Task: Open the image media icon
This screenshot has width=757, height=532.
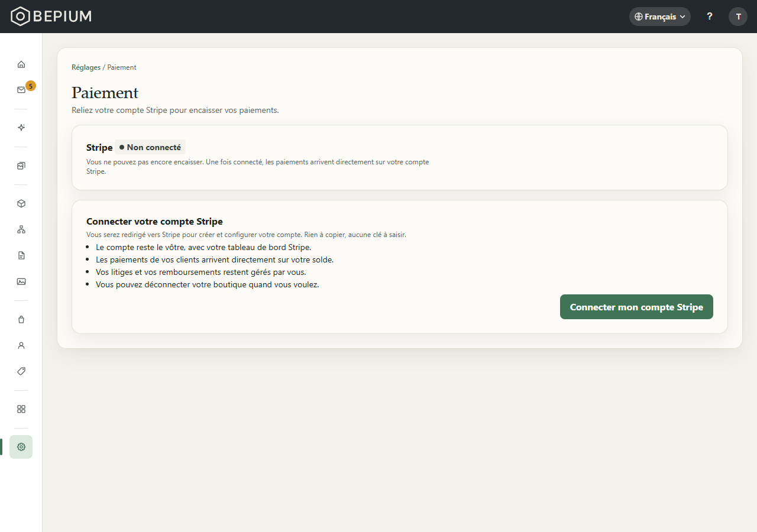Action: (x=21, y=281)
